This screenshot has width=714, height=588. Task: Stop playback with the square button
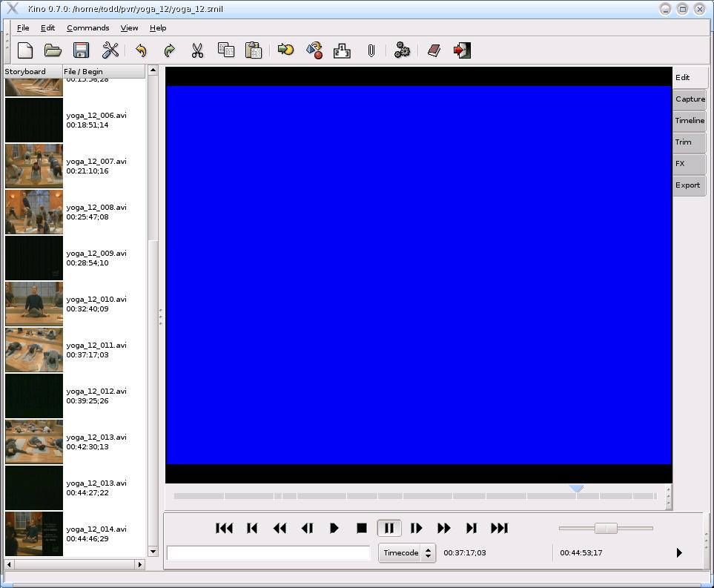[362, 529]
